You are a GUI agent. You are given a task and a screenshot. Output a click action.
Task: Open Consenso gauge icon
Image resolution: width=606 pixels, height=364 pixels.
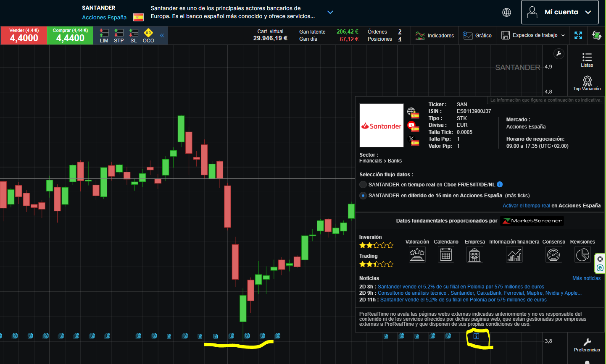554,254
